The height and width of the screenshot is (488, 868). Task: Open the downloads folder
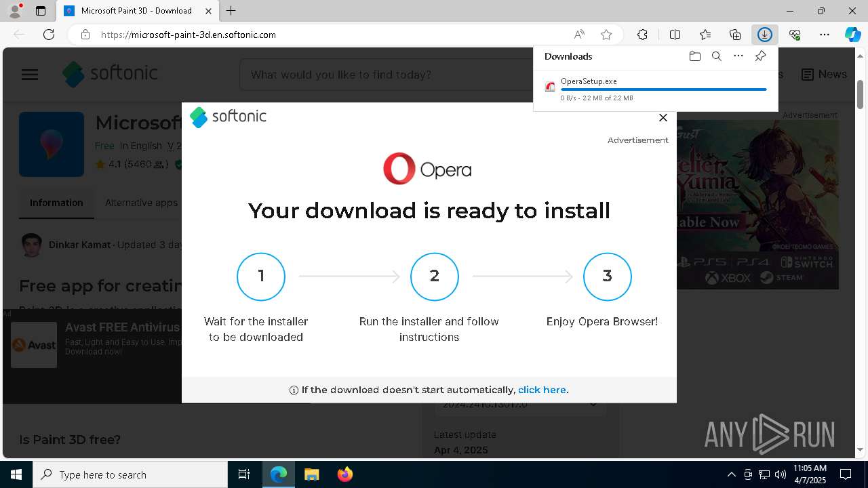tap(694, 56)
